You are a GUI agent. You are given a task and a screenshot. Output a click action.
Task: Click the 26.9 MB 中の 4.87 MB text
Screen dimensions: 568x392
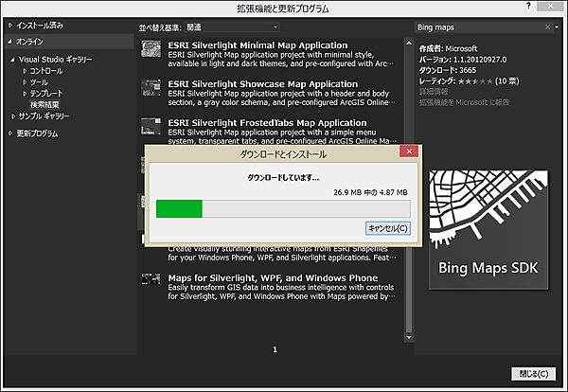(370, 192)
